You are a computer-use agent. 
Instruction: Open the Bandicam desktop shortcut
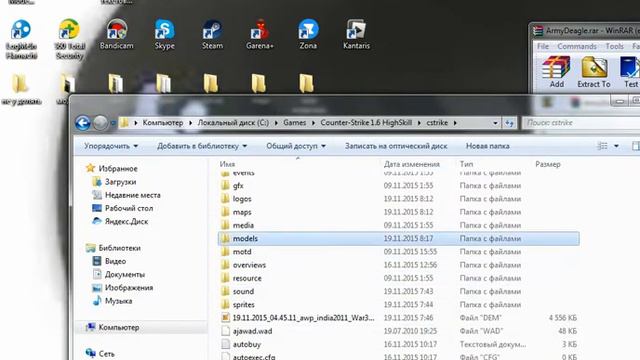(116, 35)
